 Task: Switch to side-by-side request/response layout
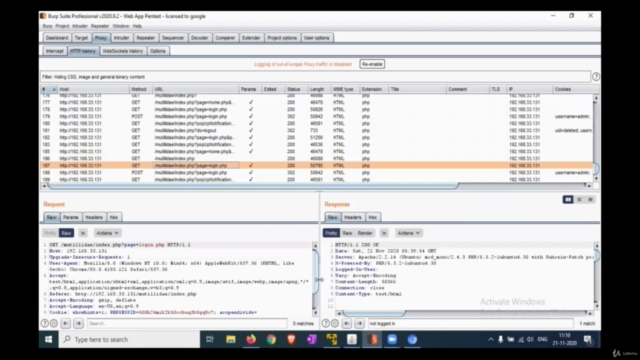click(568, 200)
